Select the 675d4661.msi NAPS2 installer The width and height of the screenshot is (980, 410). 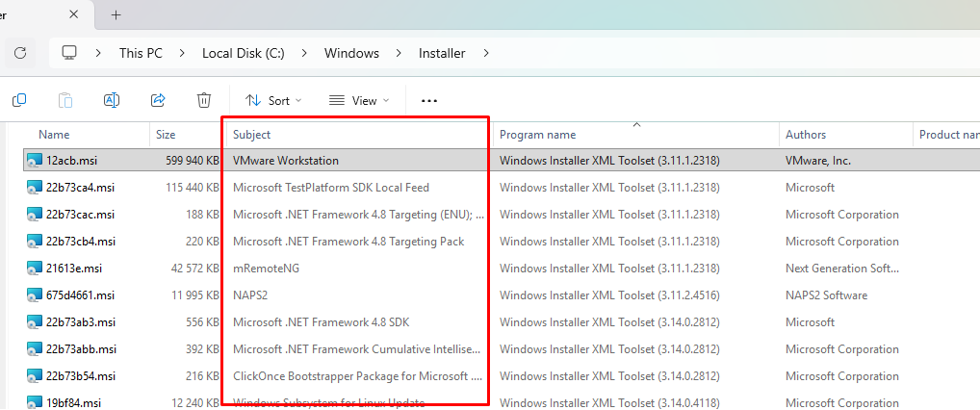tap(80, 295)
